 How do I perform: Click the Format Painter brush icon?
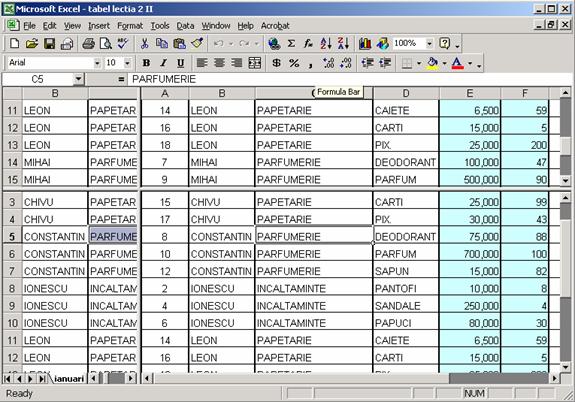coord(197,44)
